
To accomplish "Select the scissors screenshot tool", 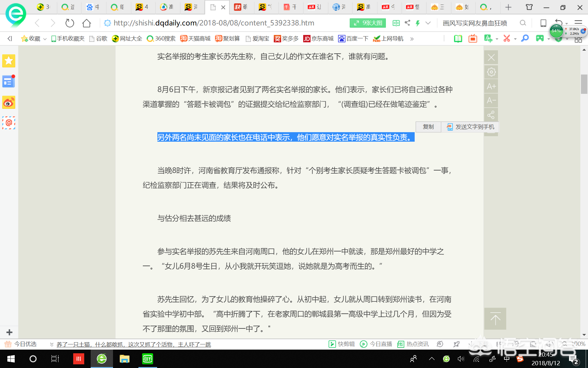I will [507, 38].
